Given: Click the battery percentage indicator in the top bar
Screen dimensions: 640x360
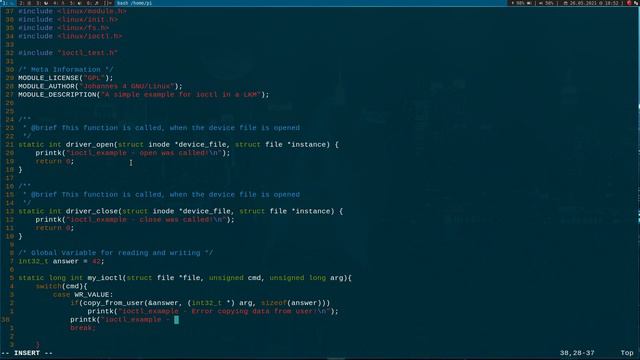Looking at the screenshot, I should 522,3.
